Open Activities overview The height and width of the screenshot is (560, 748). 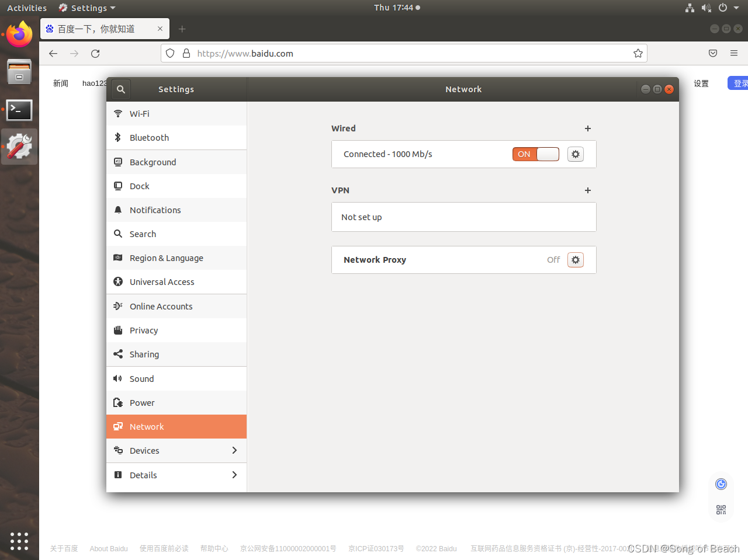[27, 8]
